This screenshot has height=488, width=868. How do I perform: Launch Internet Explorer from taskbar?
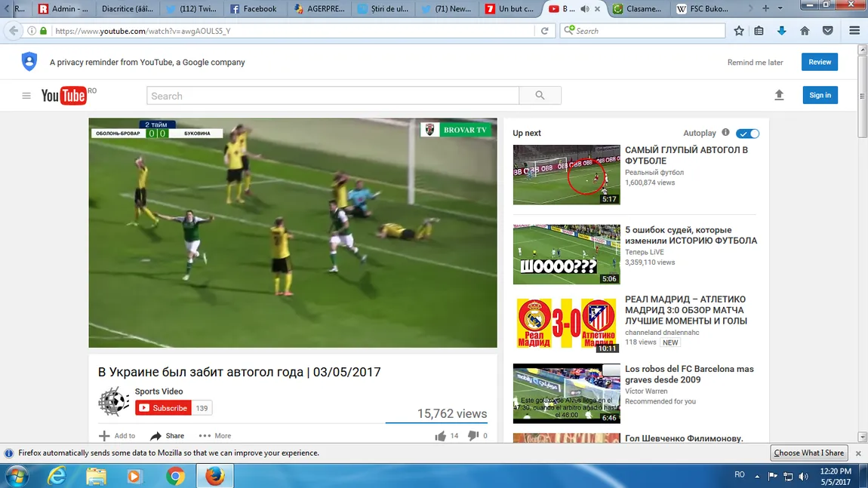pos(57,476)
